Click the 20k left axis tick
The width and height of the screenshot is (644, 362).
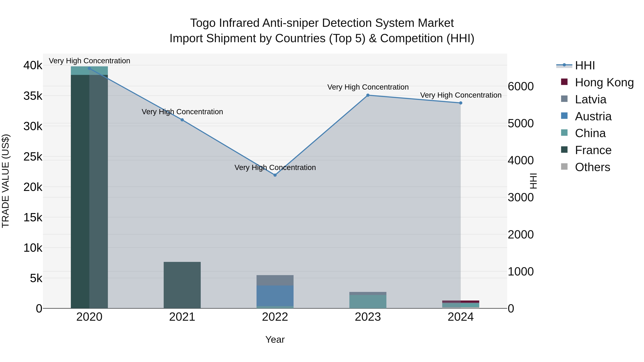coord(33,187)
